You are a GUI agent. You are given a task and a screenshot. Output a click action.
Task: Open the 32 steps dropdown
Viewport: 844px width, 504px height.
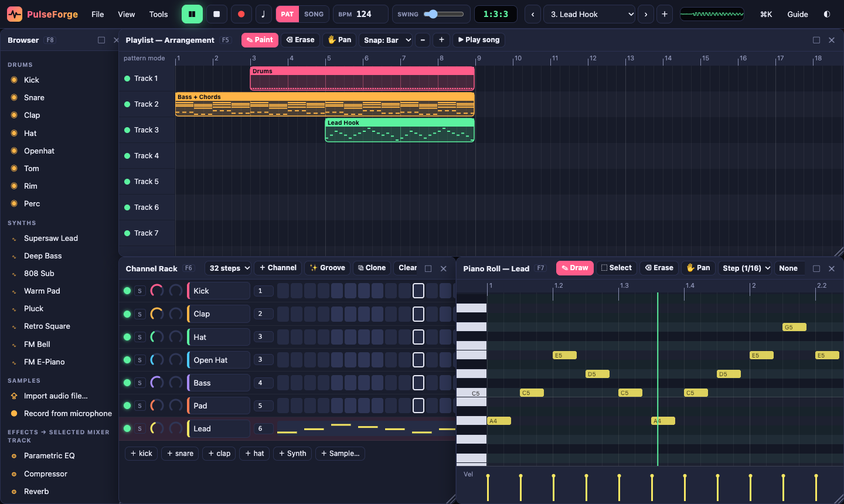(229, 268)
